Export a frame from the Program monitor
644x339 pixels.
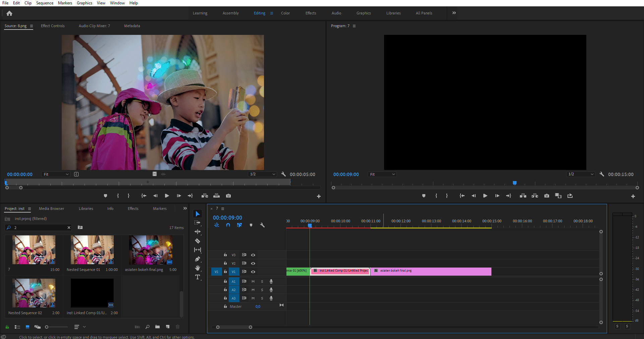[546, 195]
